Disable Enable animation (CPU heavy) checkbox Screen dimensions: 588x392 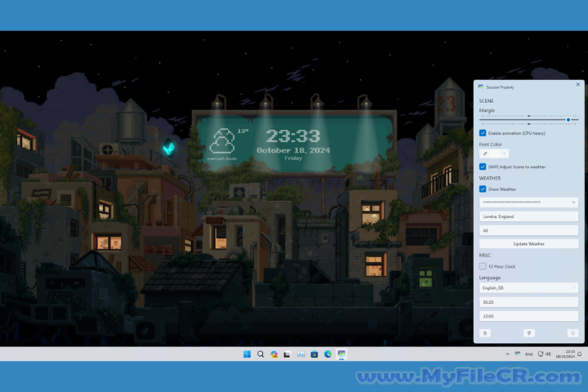483,133
